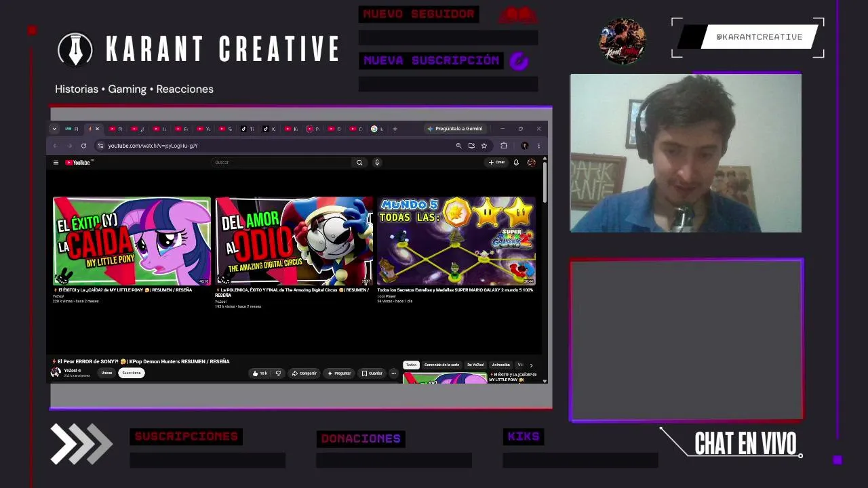Viewport: 868px width, 488px height.
Task: Open the Super Mario Galaxy 2 thumbnail
Action: pos(456,241)
